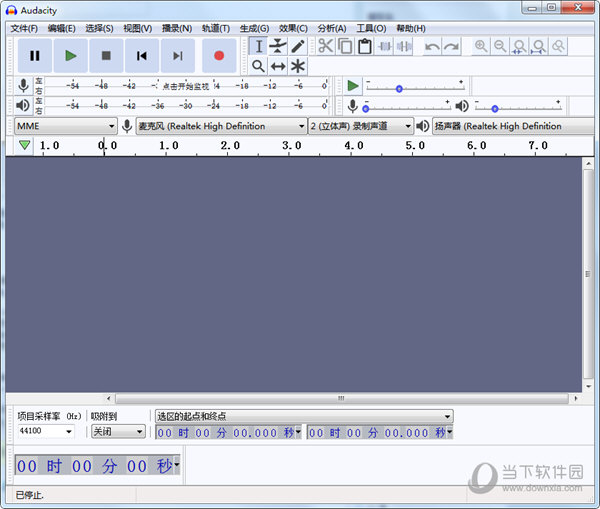
Task: Fit project to width icon
Action: pos(539,46)
